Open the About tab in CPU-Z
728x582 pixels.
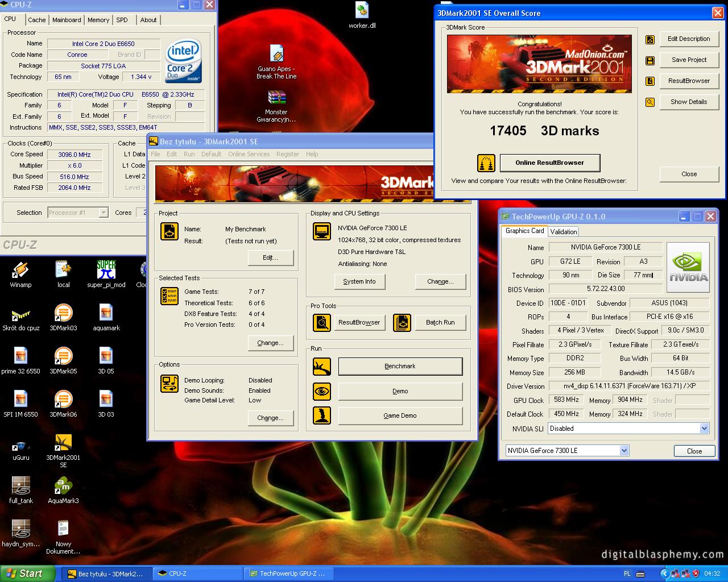(148, 20)
